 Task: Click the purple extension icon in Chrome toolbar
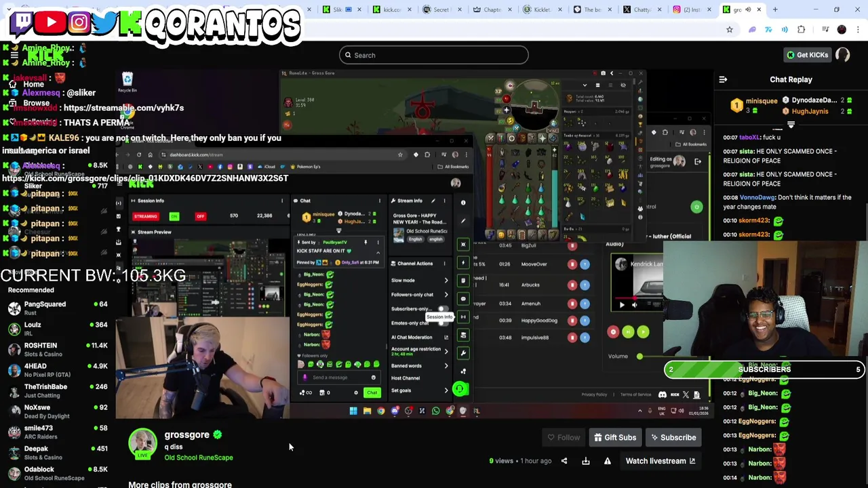[752, 29]
